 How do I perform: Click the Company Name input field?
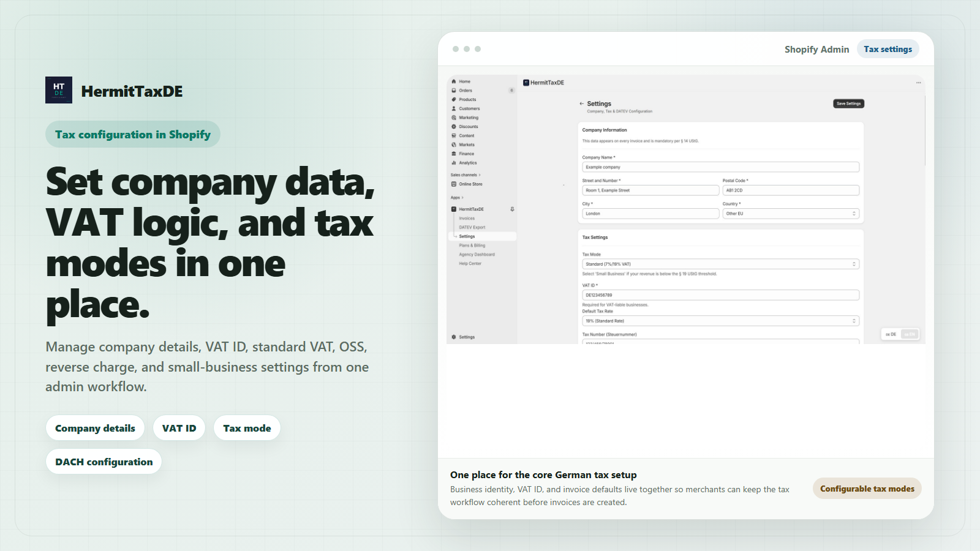(720, 167)
